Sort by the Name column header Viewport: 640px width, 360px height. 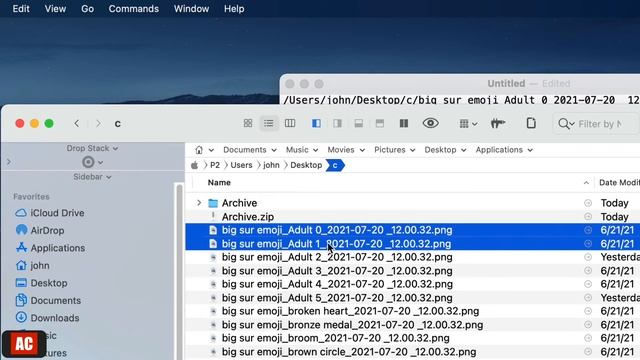pos(219,182)
